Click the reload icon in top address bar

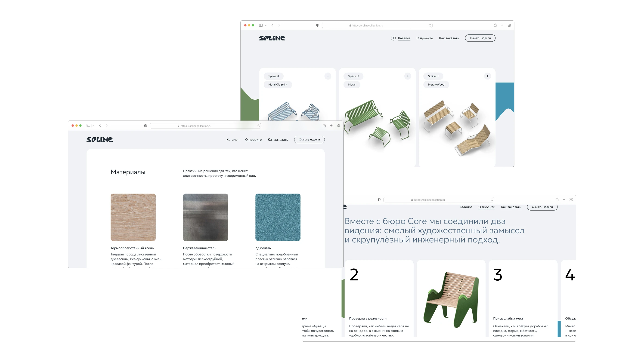pyautogui.click(x=430, y=25)
